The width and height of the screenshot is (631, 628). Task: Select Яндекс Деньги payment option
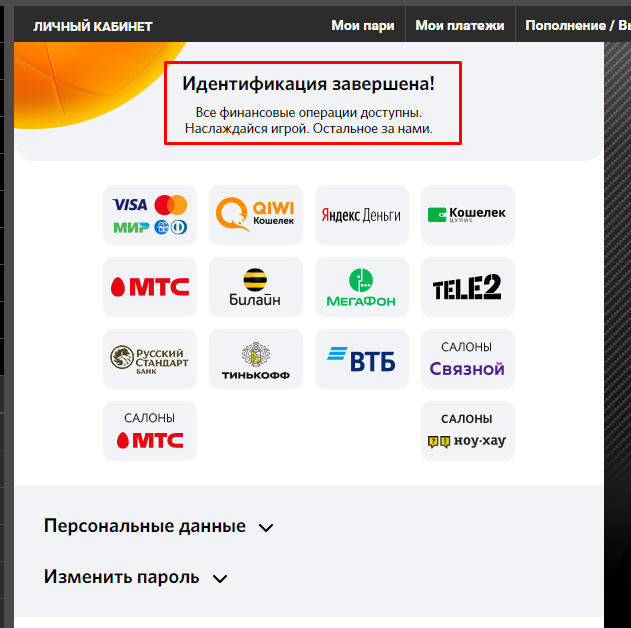[361, 215]
